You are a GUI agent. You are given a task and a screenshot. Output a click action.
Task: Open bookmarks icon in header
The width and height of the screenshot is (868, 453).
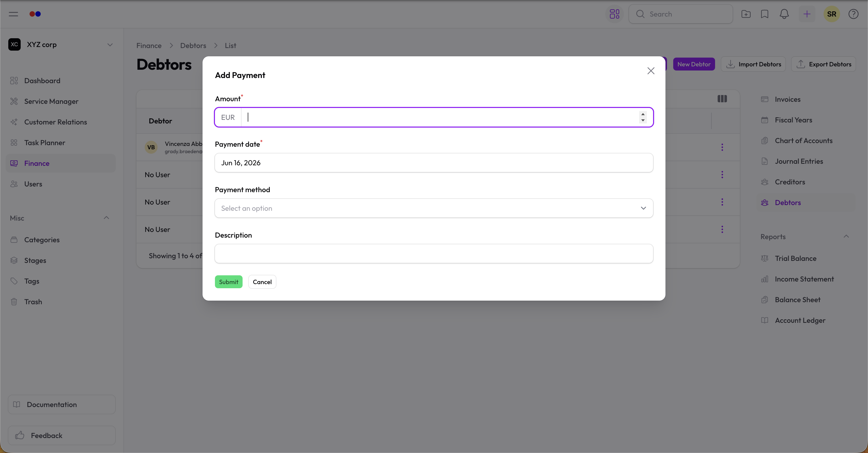(x=765, y=14)
